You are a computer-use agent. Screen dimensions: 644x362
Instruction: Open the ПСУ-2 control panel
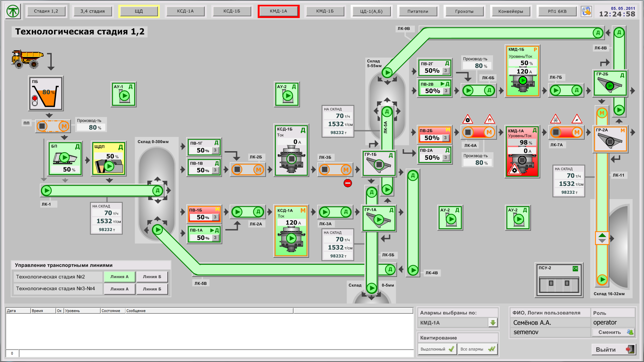coord(558,280)
